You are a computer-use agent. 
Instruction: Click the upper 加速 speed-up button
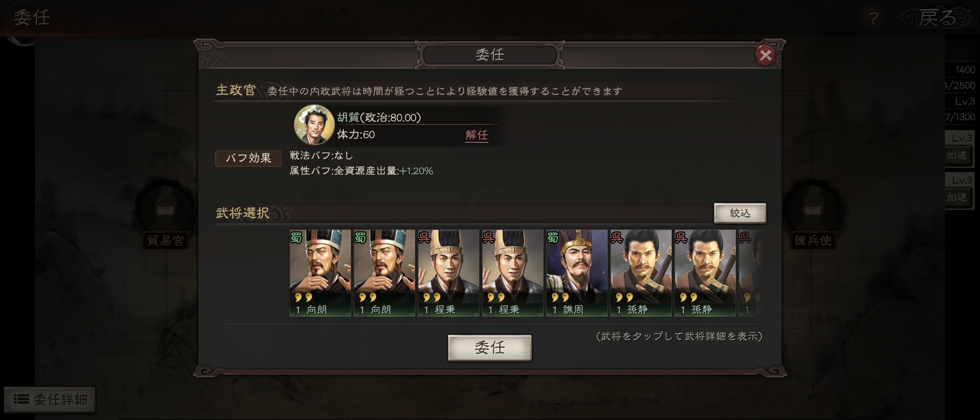[958, 156]
